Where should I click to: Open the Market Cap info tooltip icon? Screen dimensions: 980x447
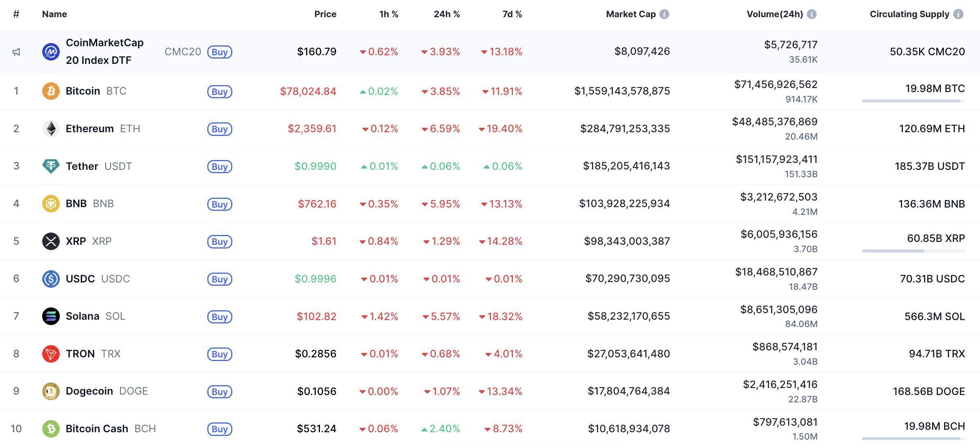coord(665,14)
